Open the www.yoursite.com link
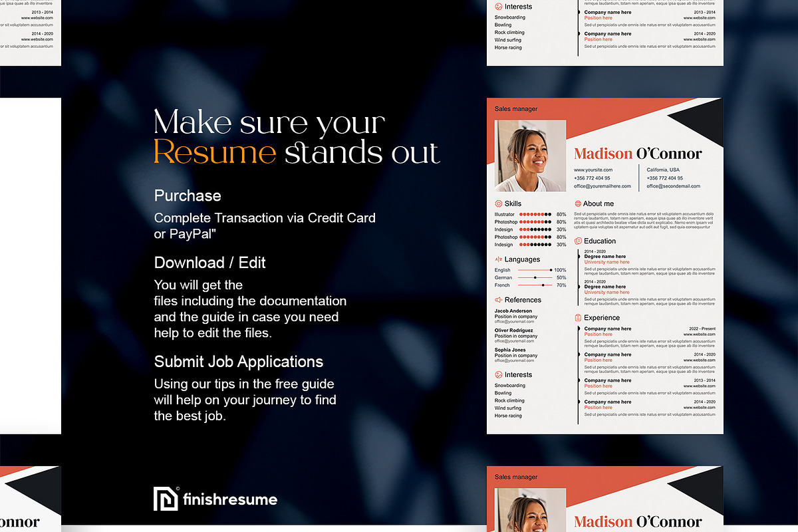This screenshot has height=532, width=798. click(593, 170)
